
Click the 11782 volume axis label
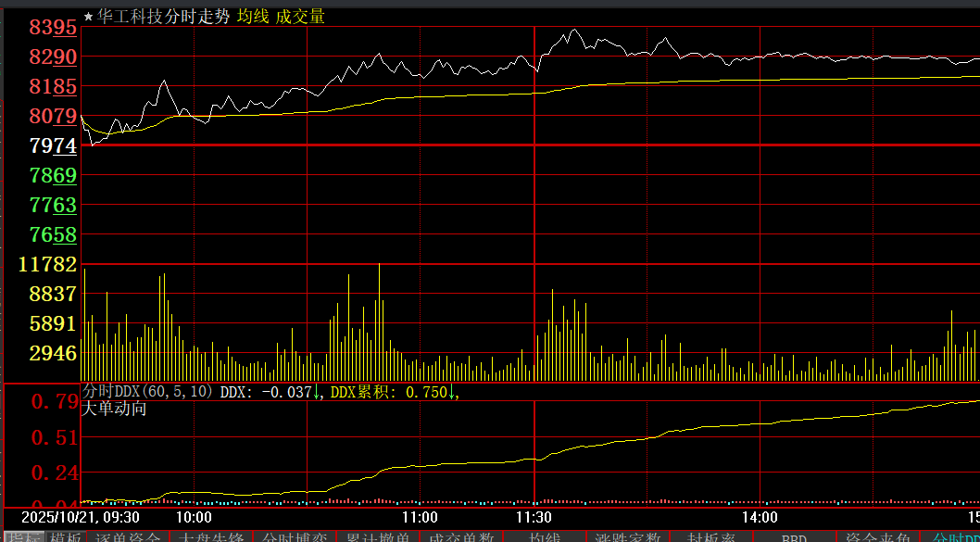coord(47,264)
